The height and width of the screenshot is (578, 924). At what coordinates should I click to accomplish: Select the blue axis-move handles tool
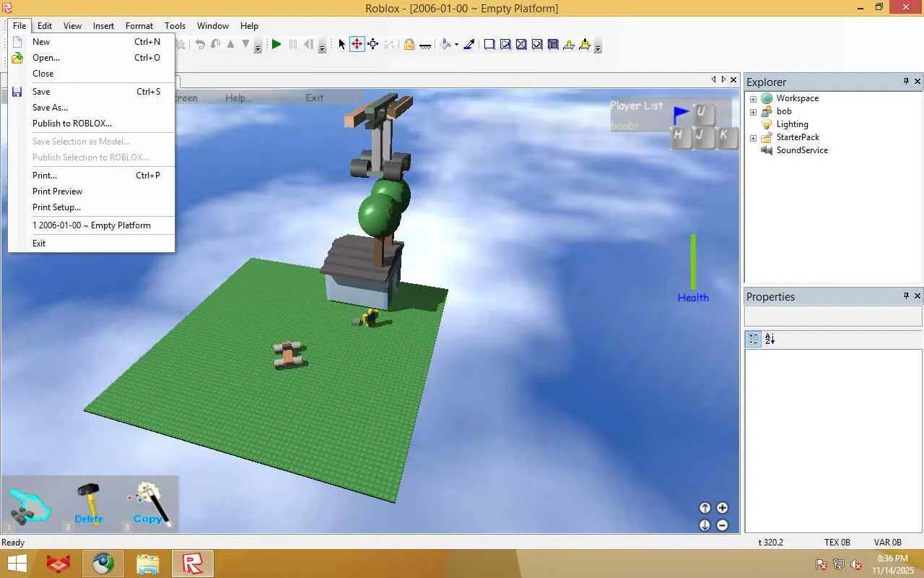pos(373,45)
